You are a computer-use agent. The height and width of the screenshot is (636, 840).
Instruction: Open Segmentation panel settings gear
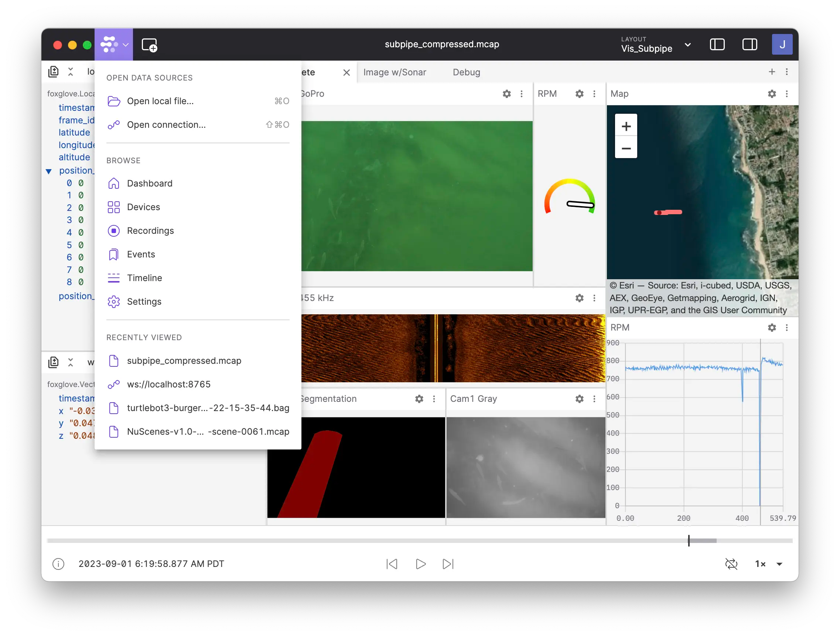[x=419, y=399]
